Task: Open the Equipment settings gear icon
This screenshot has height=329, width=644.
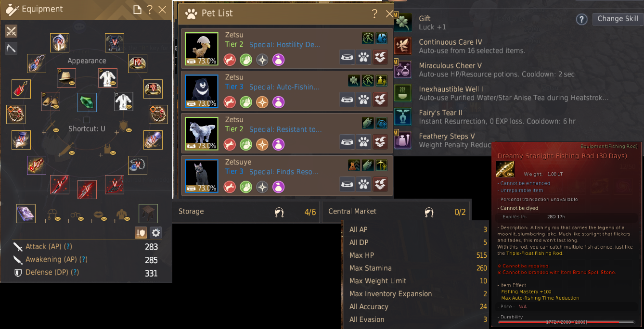Action: tap(155, 233)
